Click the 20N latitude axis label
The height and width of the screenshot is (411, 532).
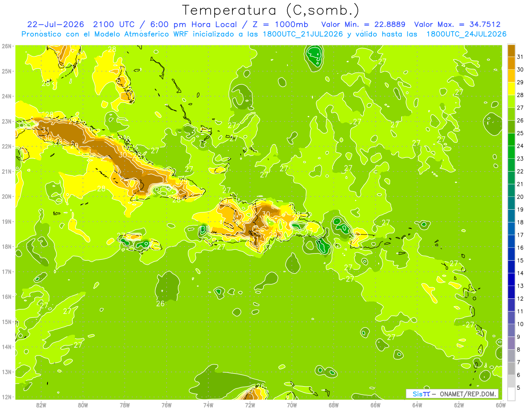(6, 196)
